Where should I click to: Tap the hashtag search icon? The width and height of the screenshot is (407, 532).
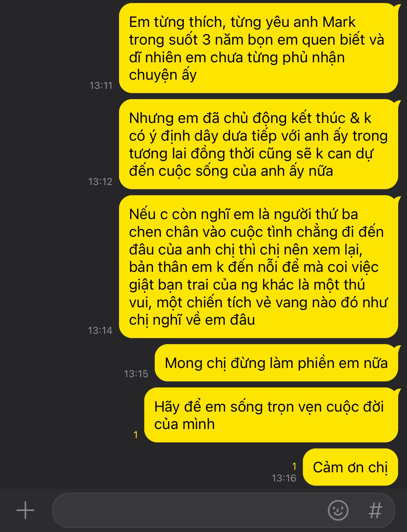(376, 510)
